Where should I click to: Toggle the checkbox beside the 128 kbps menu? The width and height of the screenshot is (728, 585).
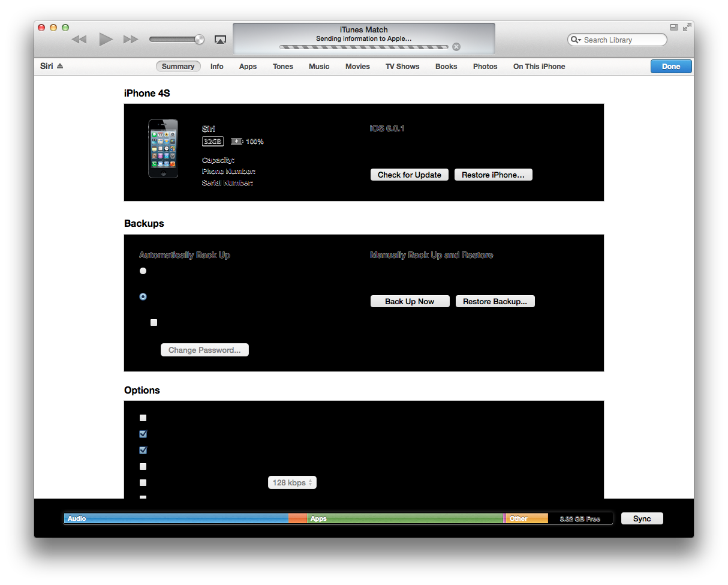[143, 482]
